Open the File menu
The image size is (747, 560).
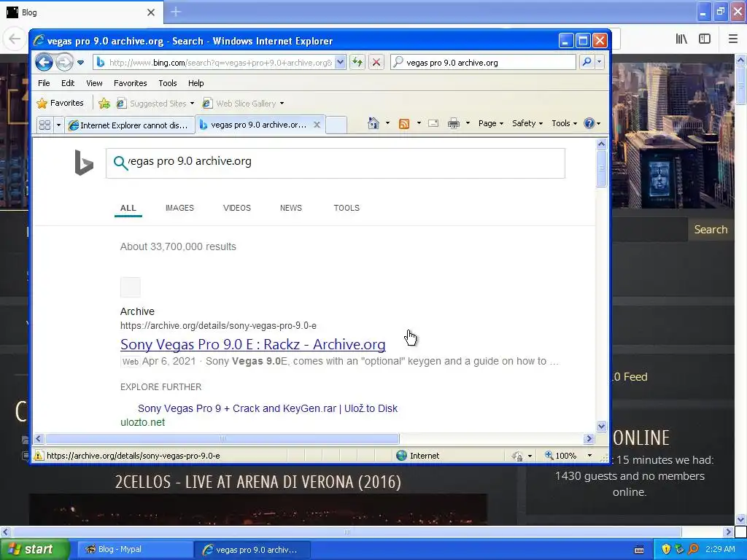pyautogui.click(x=44, y=83)
